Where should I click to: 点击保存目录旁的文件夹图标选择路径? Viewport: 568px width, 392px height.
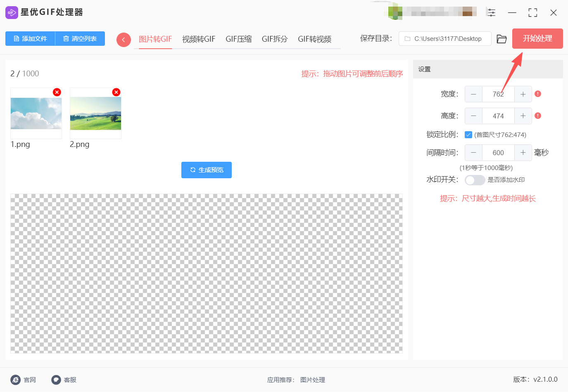(x=501, y=38)
